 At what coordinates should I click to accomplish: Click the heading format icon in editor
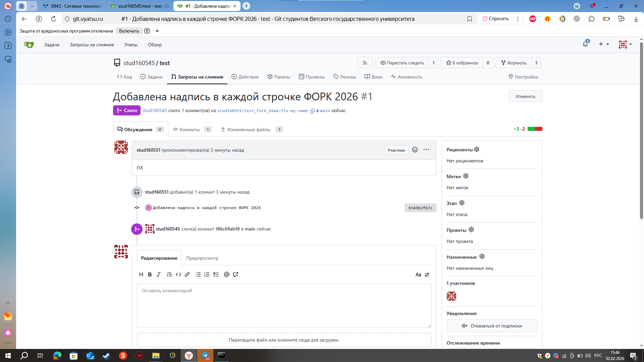[x=141, y=274]
